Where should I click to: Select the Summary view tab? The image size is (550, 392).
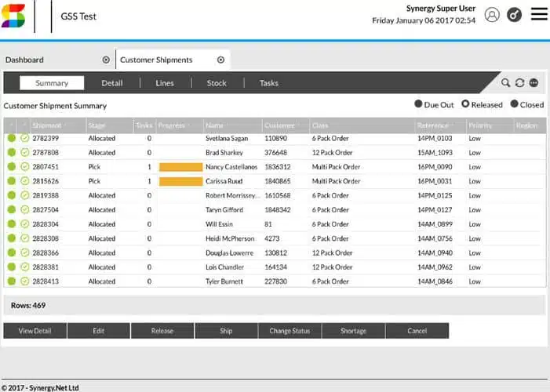click(52, 83)
